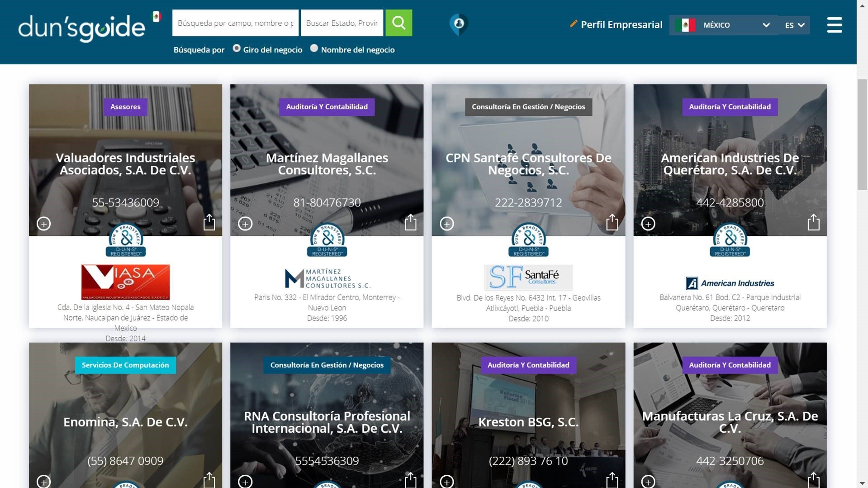This screenshot has height=488, width=868.
Task: Click D-U-N-S Registered badge on CPN Santafé card
Action: [528, 240]
